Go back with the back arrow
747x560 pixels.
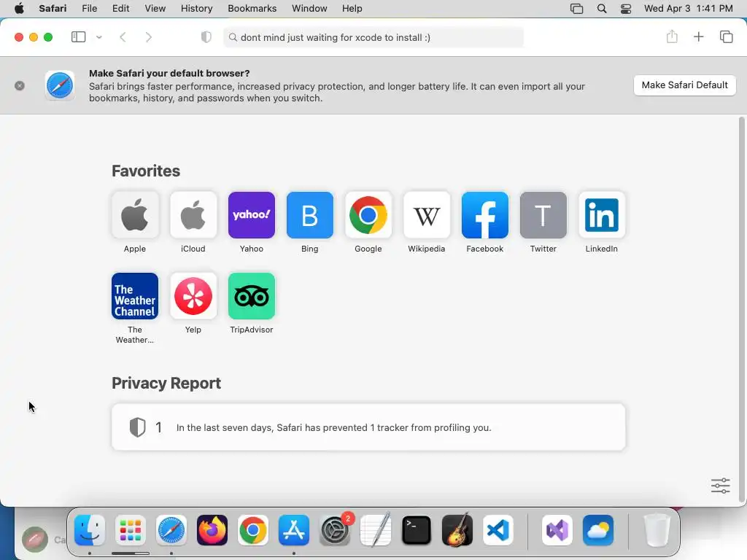click(x=123, y=37)
